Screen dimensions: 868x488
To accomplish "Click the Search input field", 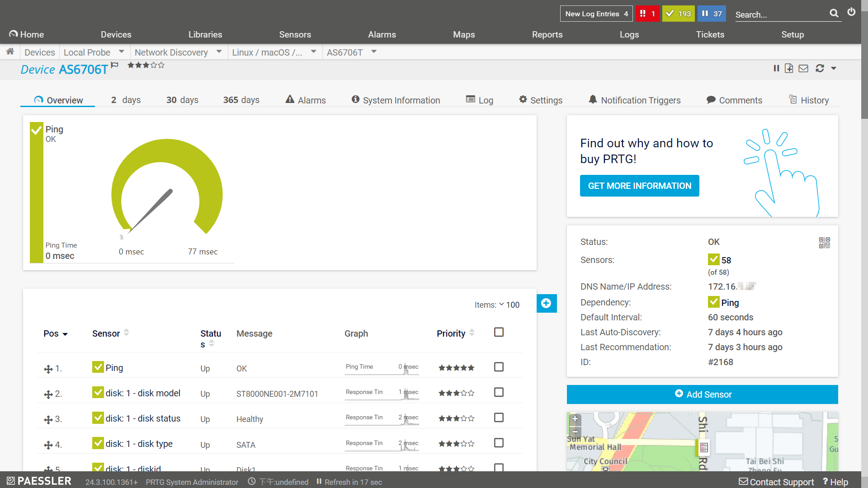I will (x=780, y=14).
